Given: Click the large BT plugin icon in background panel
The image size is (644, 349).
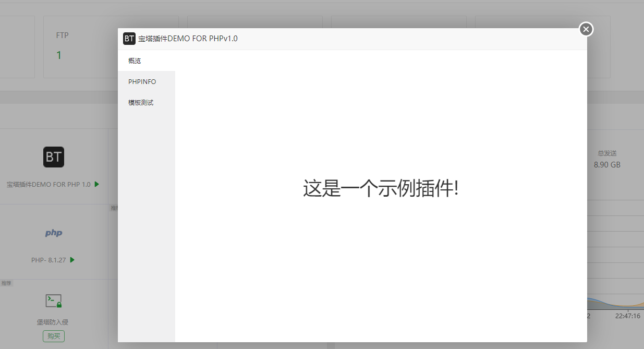Looking at the screenshot, I should [54, 157].
